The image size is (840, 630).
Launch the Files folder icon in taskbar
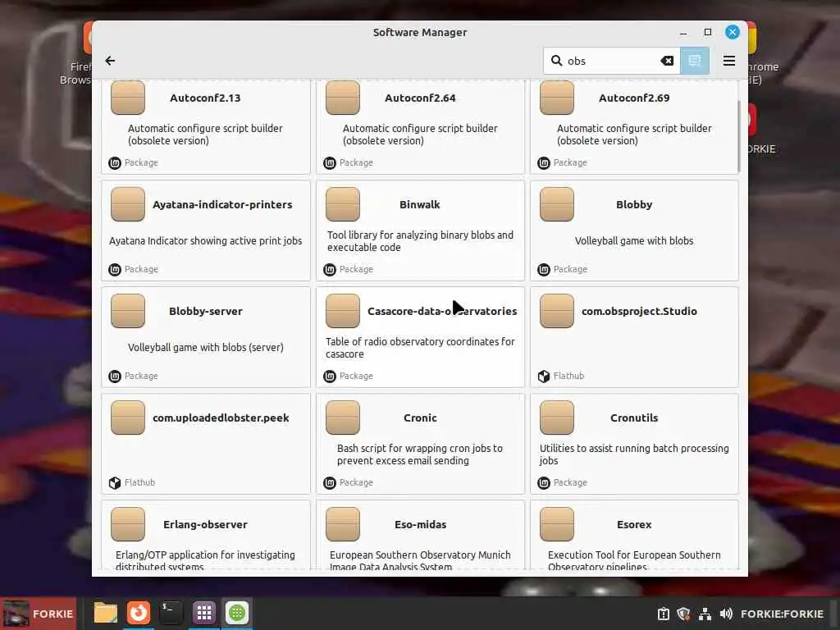[106, 612]
